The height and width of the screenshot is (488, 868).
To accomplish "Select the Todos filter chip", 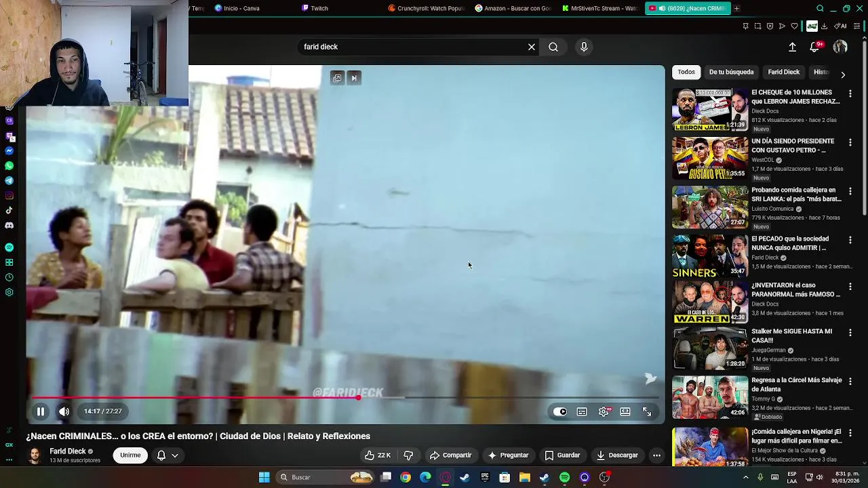I will click(686, 72).
